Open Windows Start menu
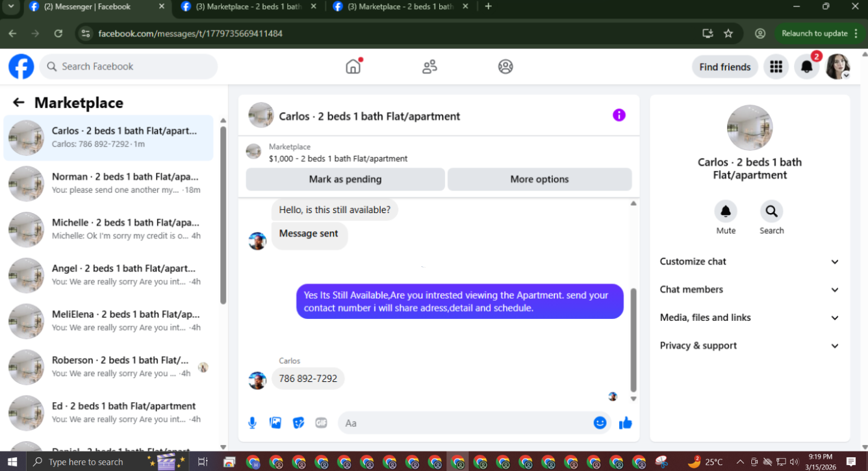Image resolution: width=868 pixels, height=471 pixels. [12, 462]
